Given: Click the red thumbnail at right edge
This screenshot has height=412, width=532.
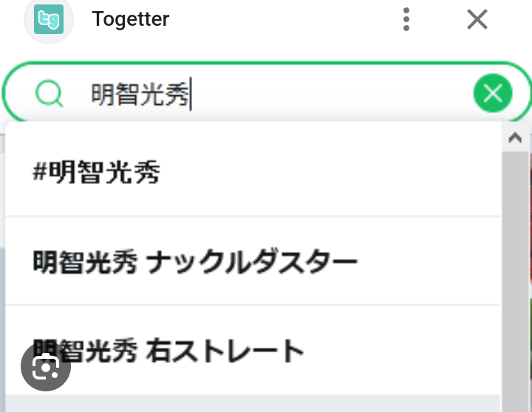Looking at the screenshot, I should [x=529, y=222].
